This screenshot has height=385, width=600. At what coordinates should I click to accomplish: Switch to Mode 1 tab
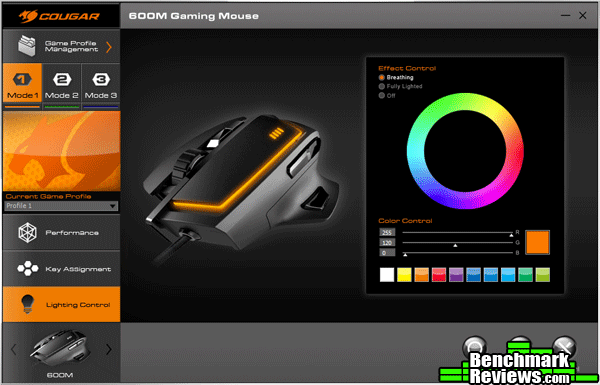pyautogui.click(x=23, y=83)
